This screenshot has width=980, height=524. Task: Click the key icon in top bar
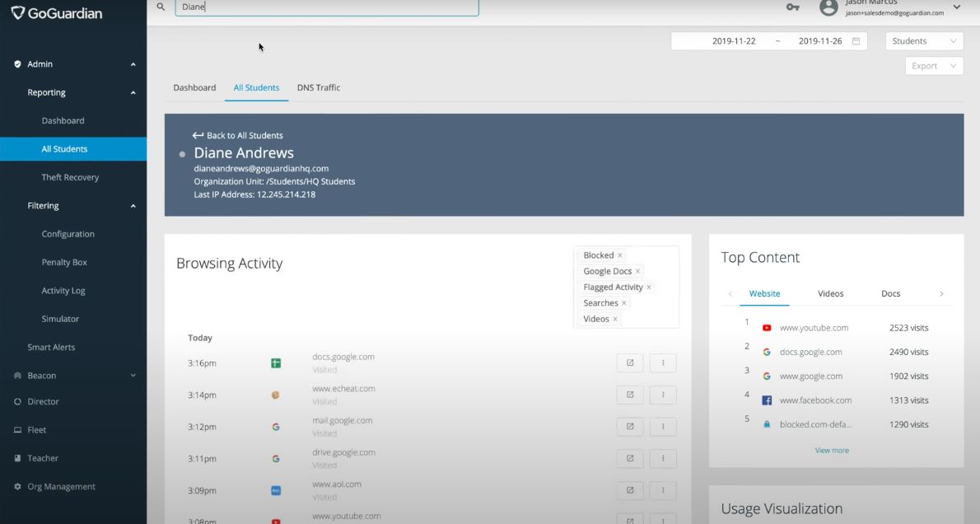pos(792,7)
